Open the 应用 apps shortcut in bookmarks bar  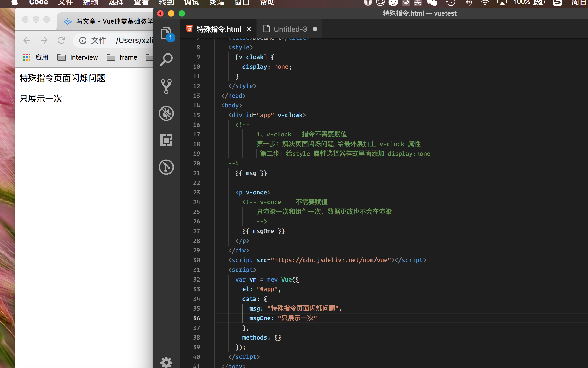point(36,57)
